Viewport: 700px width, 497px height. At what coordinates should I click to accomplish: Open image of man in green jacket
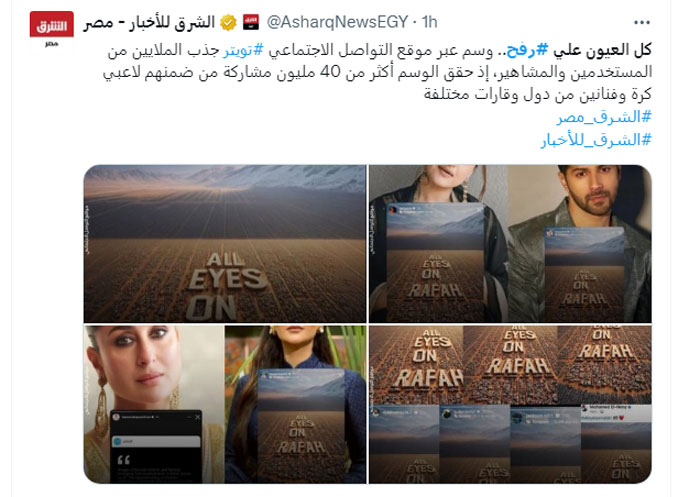pos(580,243)
